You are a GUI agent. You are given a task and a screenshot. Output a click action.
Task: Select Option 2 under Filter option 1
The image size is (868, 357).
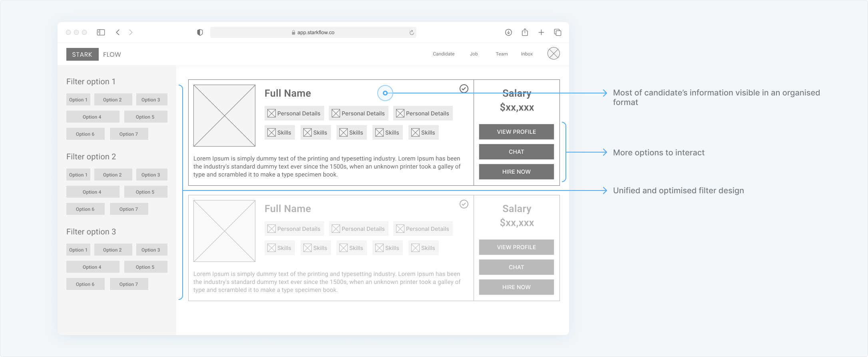112,100
